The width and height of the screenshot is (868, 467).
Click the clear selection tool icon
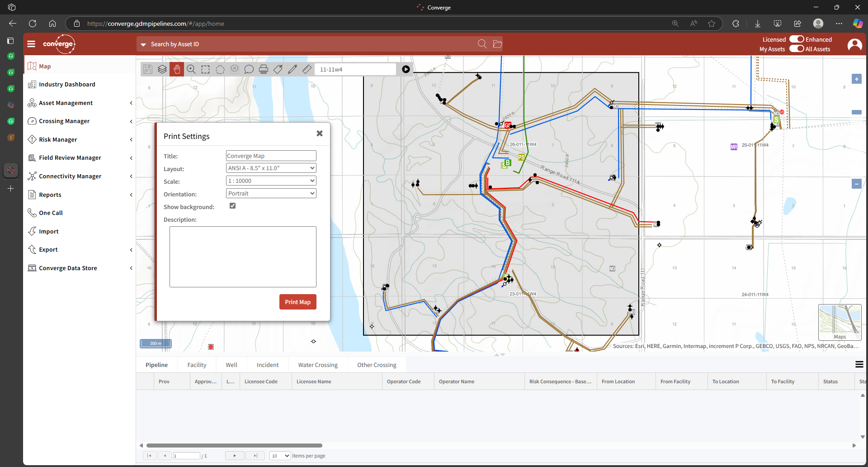235,69
